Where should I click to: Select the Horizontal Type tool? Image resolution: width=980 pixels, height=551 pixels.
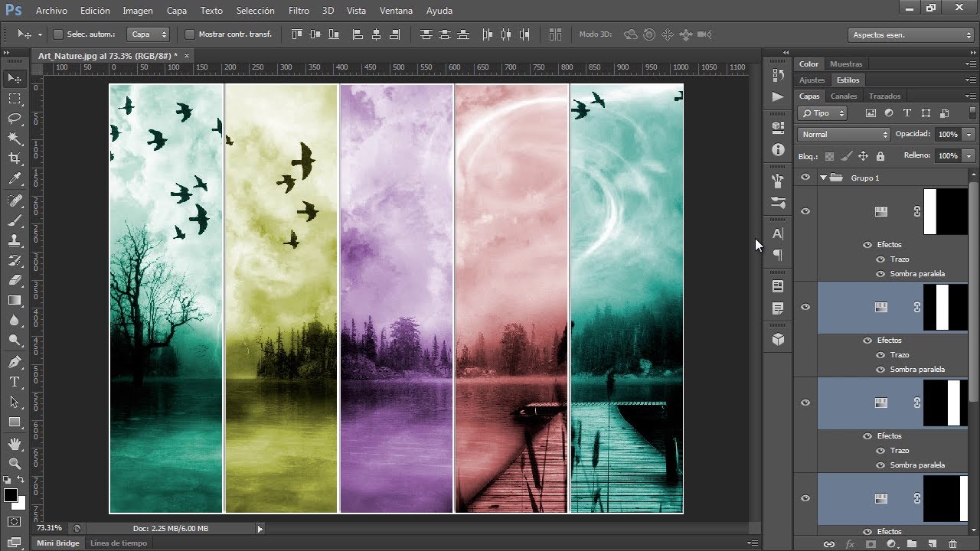[x=15, y=382]
